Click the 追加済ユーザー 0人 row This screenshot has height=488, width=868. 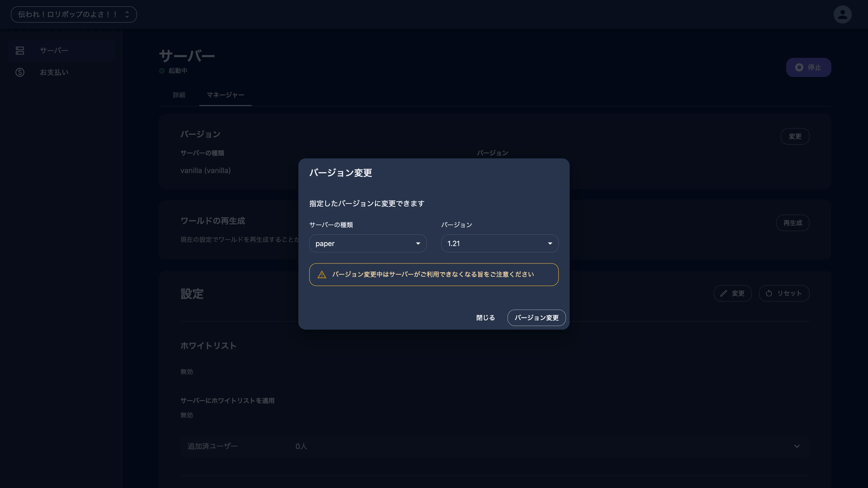pyautogui.click(x=495, y=446)
